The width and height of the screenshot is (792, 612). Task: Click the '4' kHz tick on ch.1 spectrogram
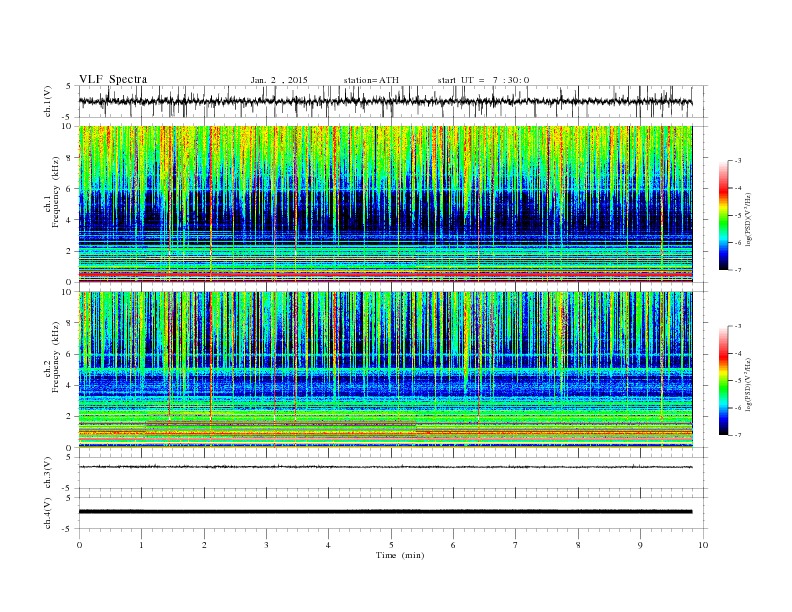[x=70, y=220]
